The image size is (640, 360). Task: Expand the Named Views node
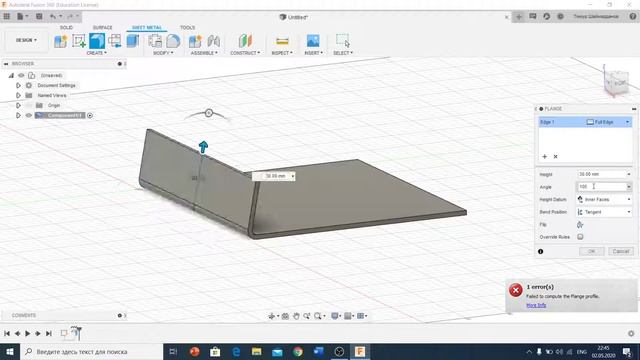pyautogui.click(x=18, y=95)
